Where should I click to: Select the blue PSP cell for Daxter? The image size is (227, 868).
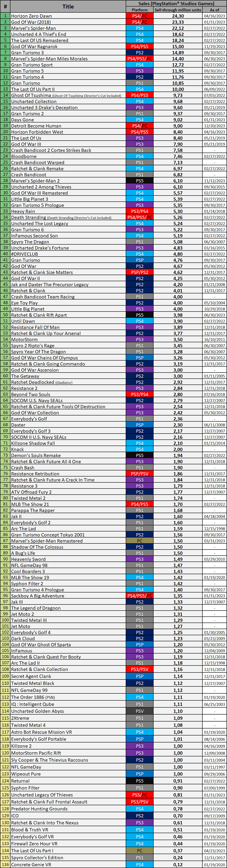point(139,425)
